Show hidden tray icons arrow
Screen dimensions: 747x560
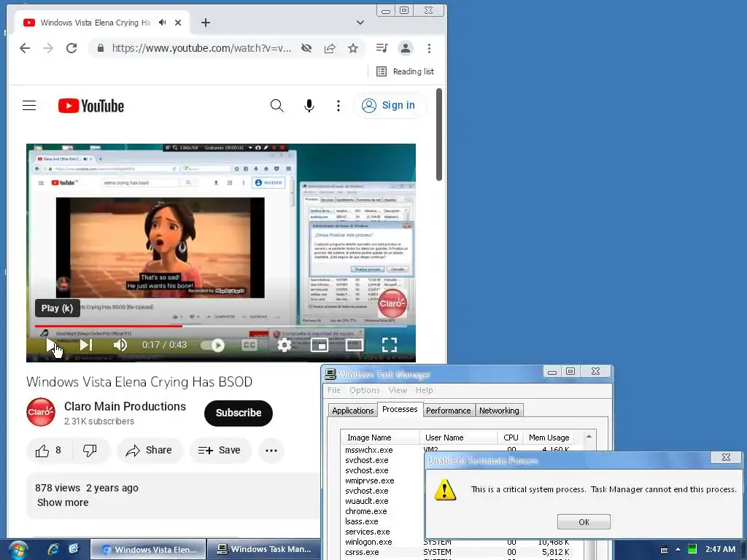678,549
